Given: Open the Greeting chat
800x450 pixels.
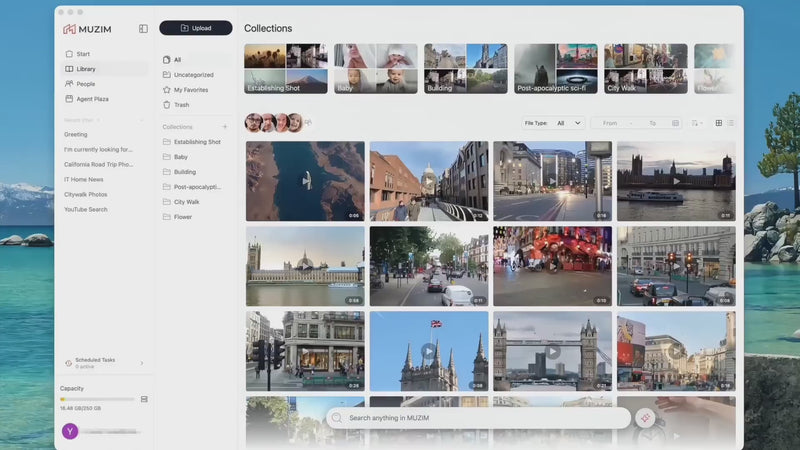Looking at the screenshot, I should click(x=76, y=134).
